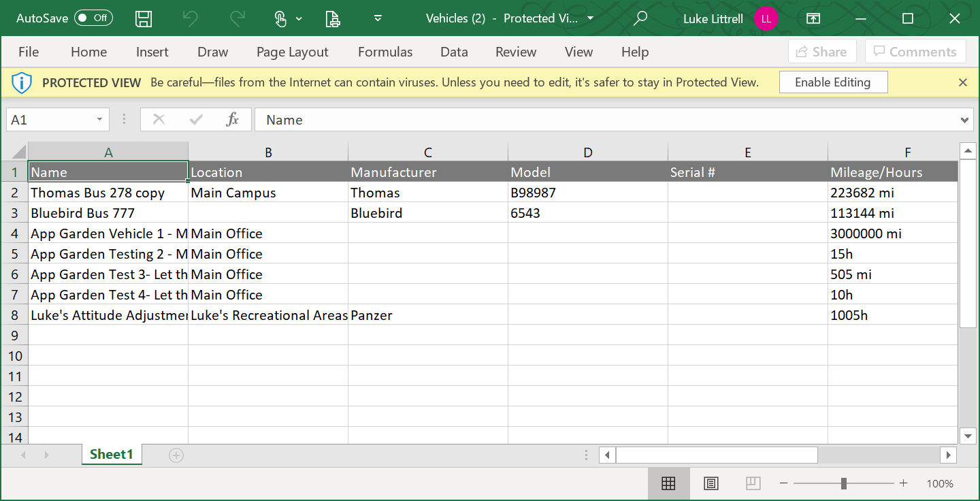Open the Name Box dropdown
Viewport: 980px width, 501px height.
[99, 119]
